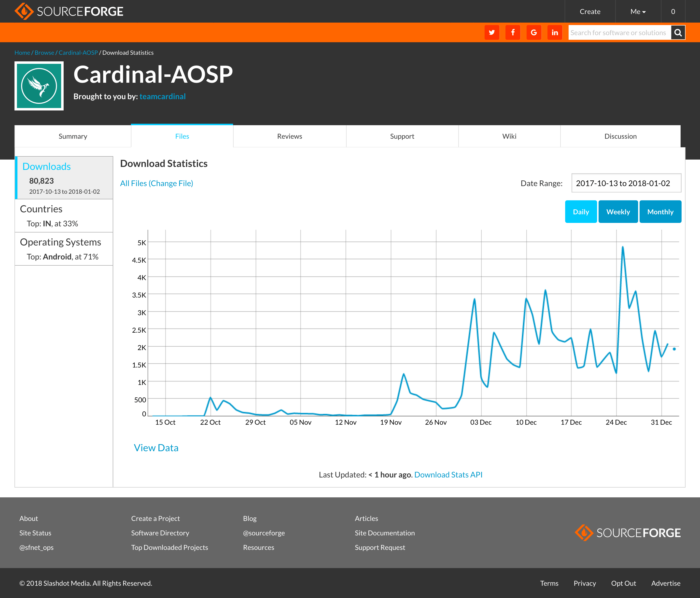Click the last data point on chart

pyautogui.click(x=674, y=349)
